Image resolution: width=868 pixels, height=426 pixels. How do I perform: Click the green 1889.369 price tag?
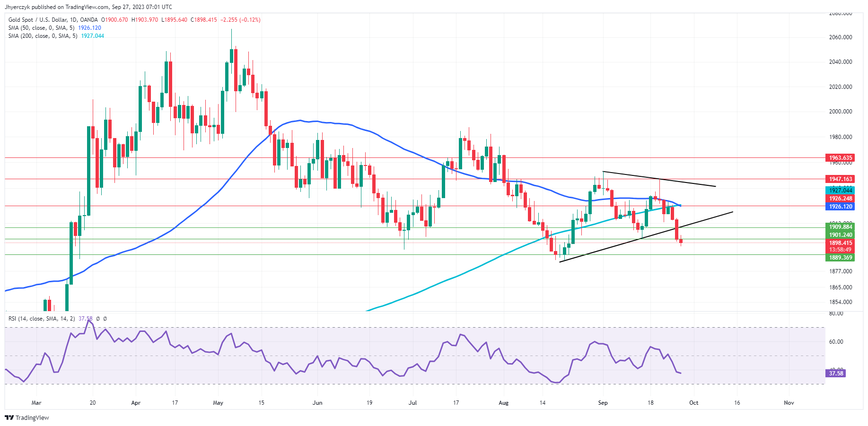[x=840, y=258]
